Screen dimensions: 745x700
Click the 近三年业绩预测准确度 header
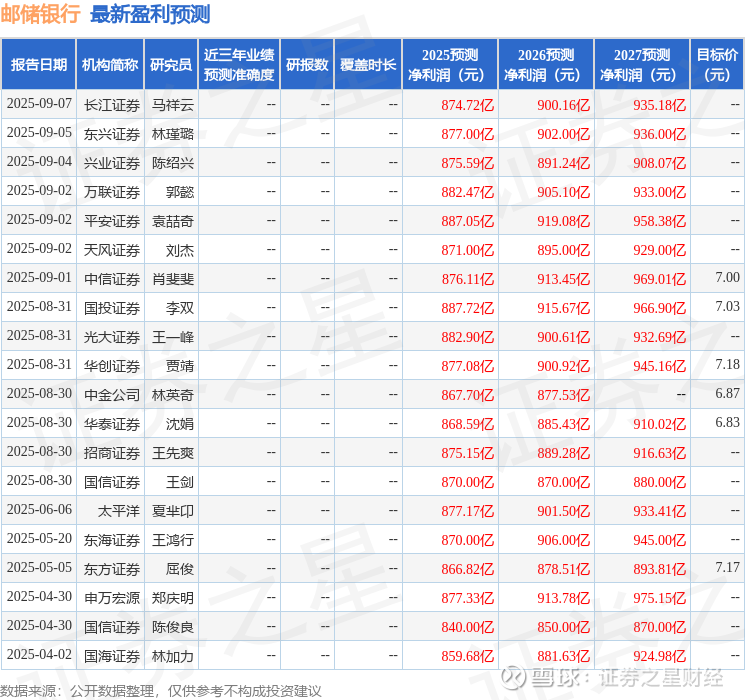pos(239,65)
